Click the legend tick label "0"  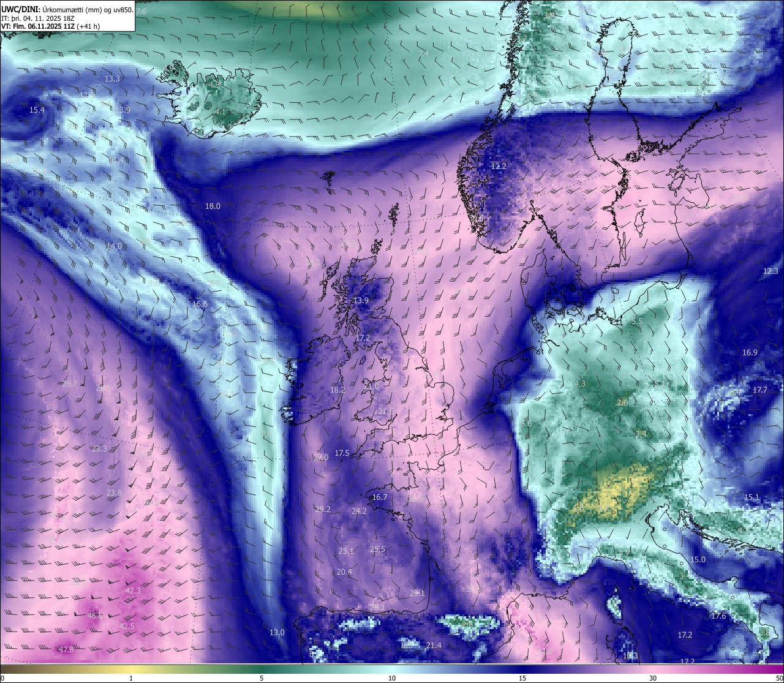(2, 678)
